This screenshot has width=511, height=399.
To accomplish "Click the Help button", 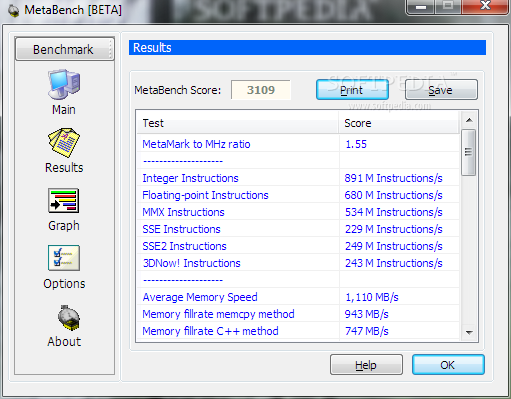I will pos(366,365).
